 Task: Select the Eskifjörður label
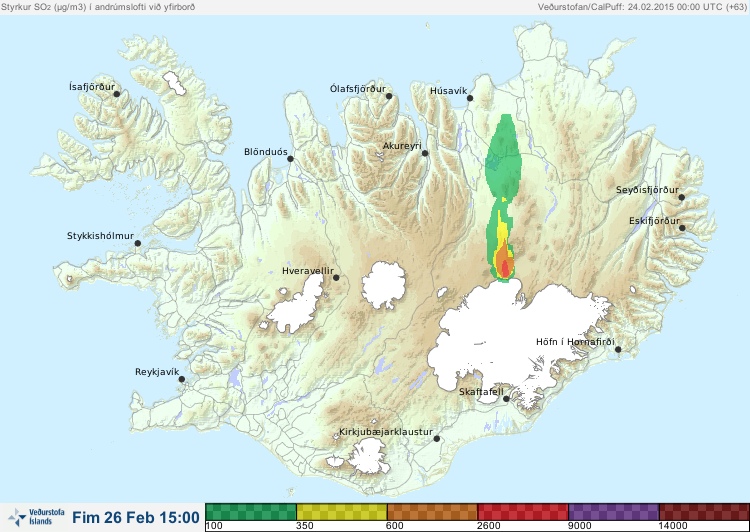point(654,221)
